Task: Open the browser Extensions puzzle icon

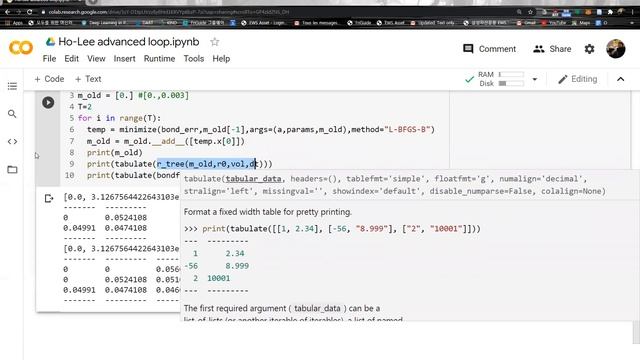Action: 610,12
